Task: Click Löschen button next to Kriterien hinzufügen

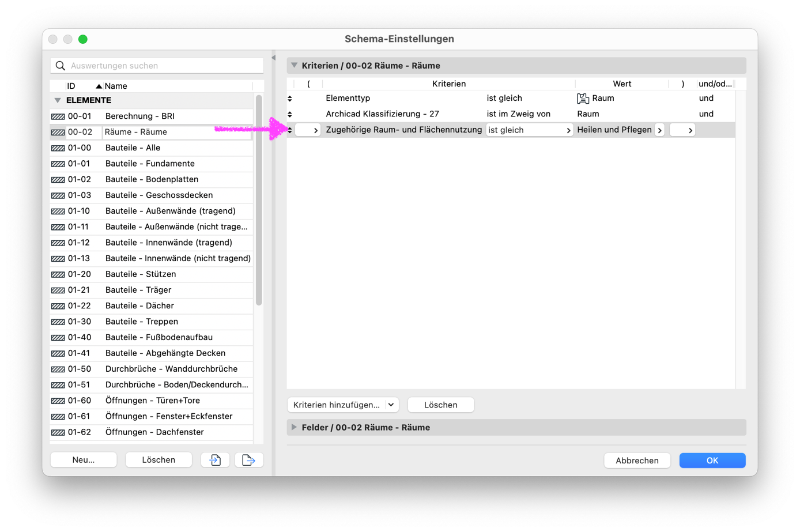Action: [441, 405]
